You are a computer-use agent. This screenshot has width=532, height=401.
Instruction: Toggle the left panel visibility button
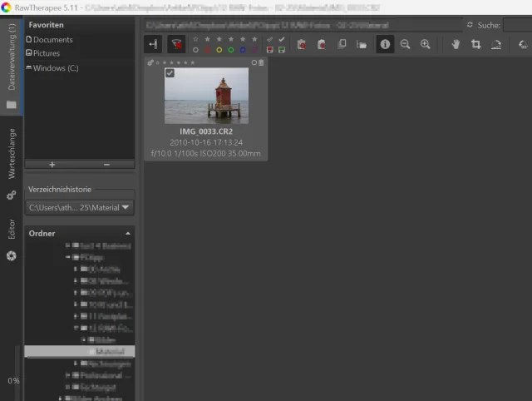(154, 44)
